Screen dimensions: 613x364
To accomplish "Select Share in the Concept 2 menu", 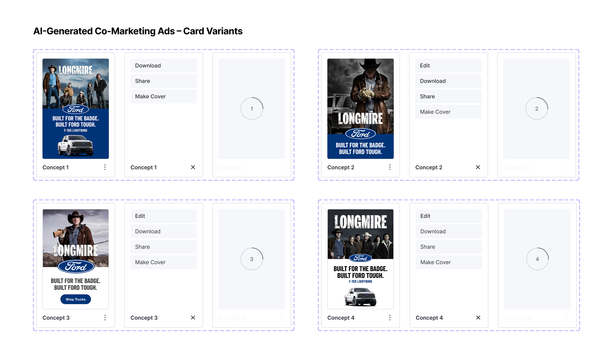I will 448,97.
